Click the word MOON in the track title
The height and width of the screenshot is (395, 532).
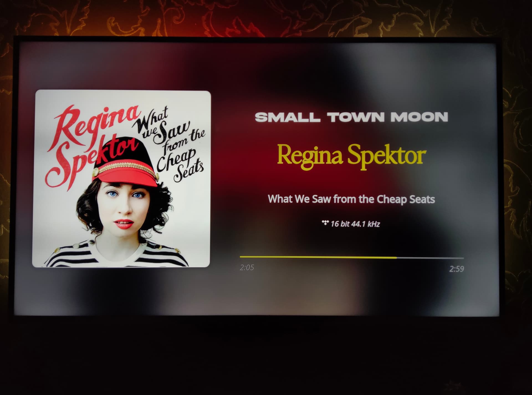tap(419, 117)
